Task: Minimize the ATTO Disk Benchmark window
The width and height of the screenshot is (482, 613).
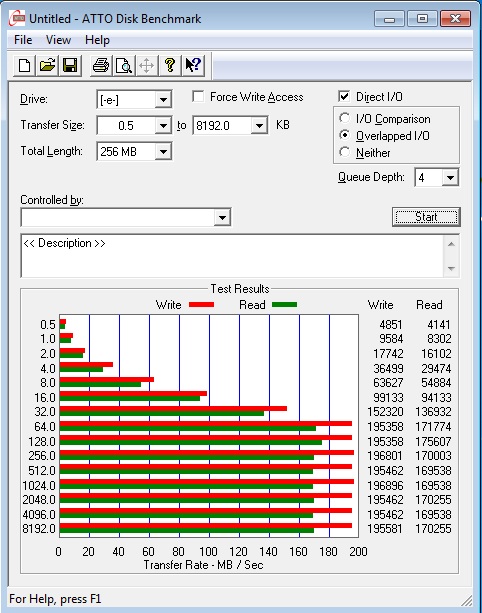Action: point(389,18)
